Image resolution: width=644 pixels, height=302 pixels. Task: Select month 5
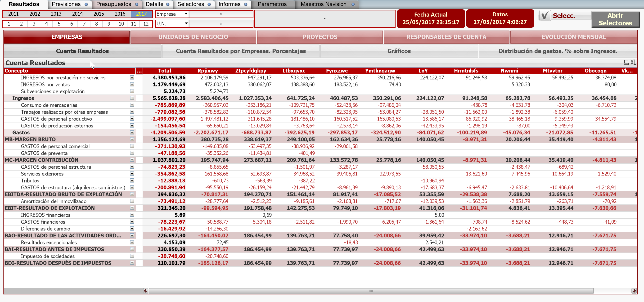(x=59, y=24)
